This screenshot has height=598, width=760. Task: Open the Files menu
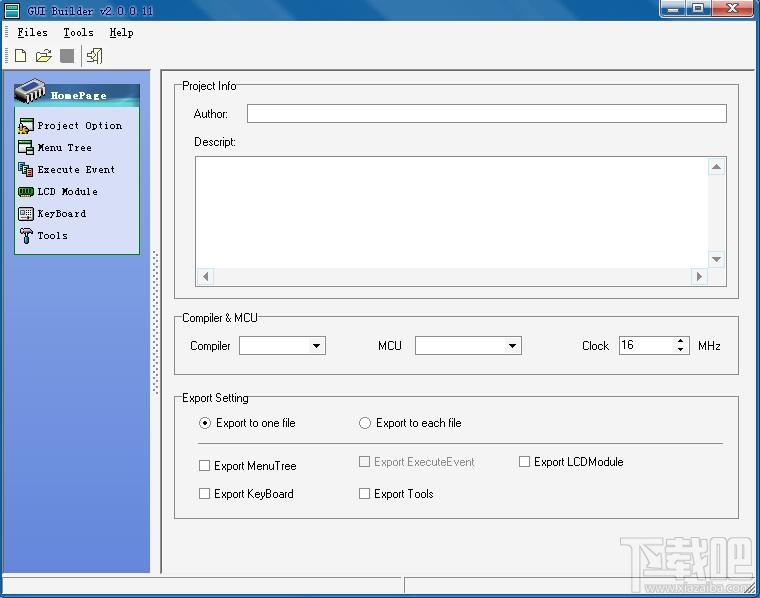[32, 32]
